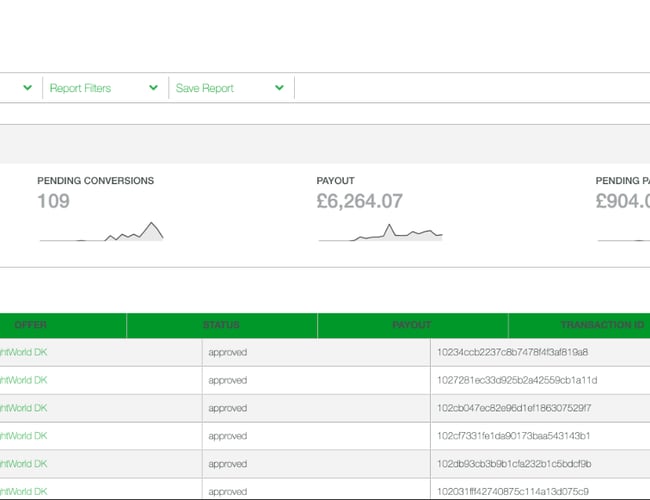The height and width of the screenshot is (500, 650).
Task: Click the approved status in the first row
Action: (x=228, y=352)
